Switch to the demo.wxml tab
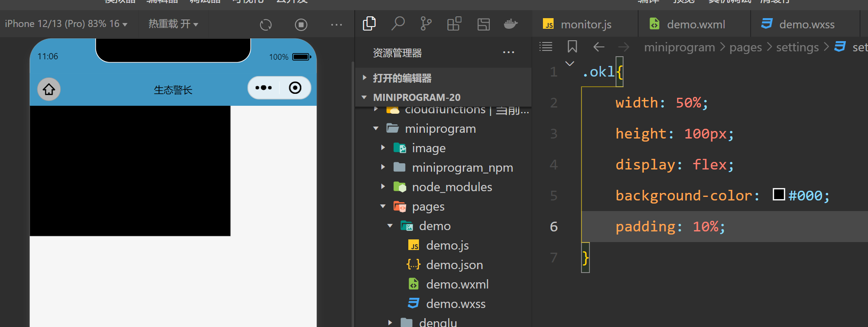Image resolution: width=868 pixels, height=327 pixels. [695, 24]
